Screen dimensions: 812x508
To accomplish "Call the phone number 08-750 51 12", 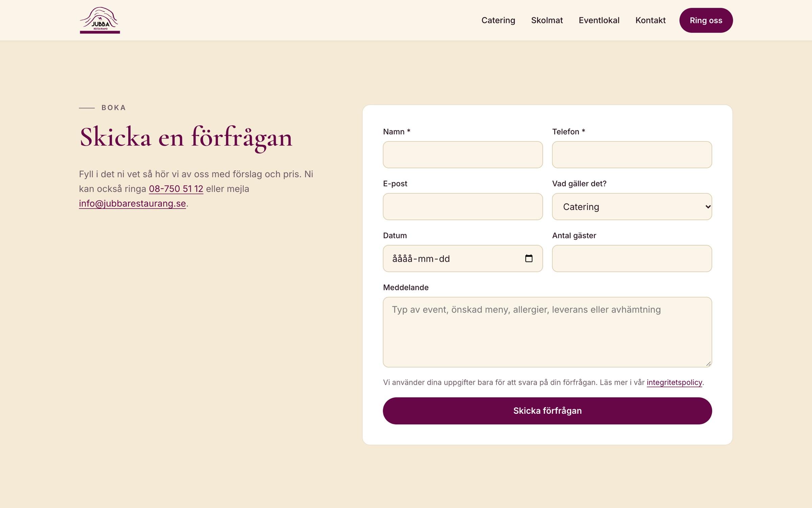I will pos(176,189).
